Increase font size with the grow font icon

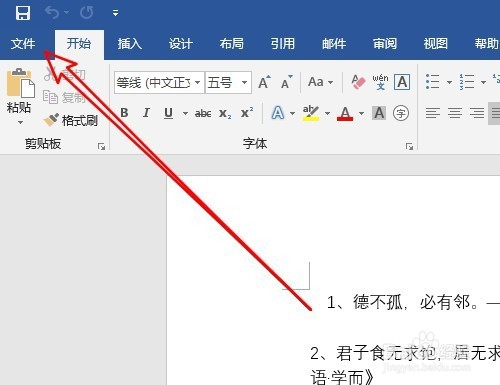click(264, 82)
